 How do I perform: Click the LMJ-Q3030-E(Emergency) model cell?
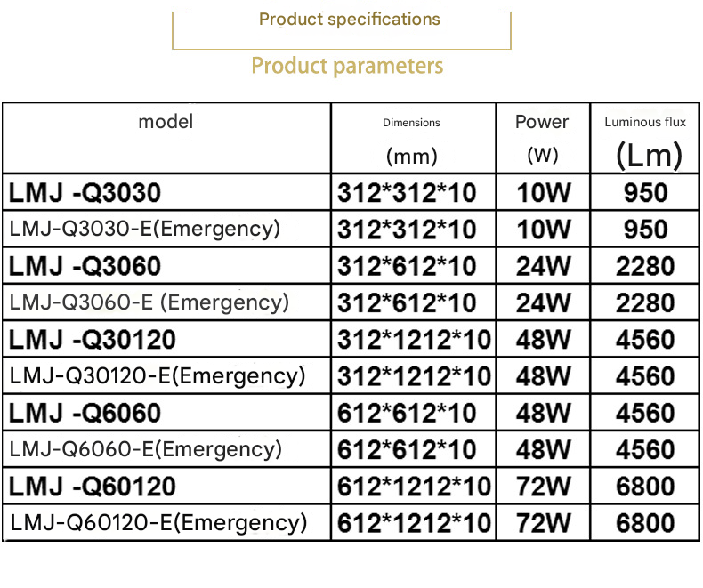(166, 229)
